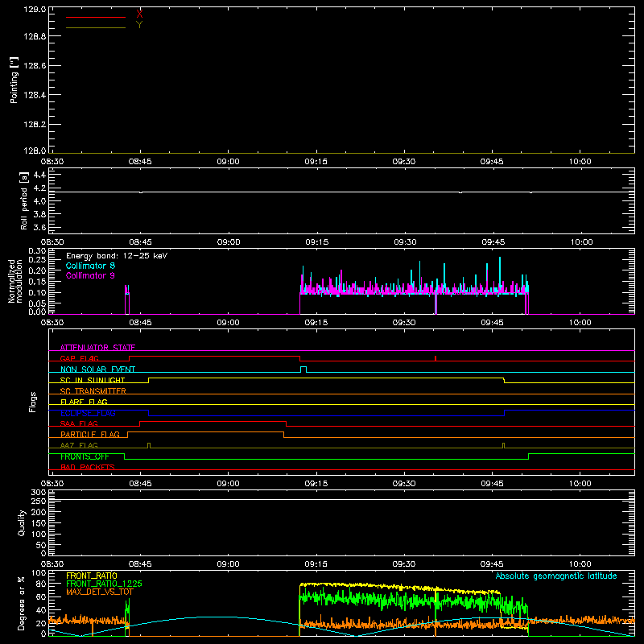644x644 pixels.
Task: Click the NON_SOLAR_EVENT flag label
Action: (97, 369)
